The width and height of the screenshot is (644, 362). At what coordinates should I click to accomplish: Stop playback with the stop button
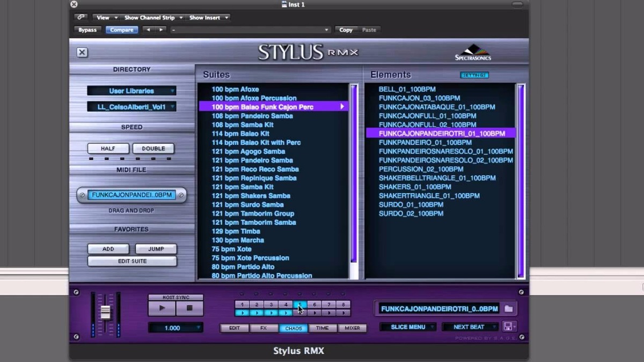189,308
